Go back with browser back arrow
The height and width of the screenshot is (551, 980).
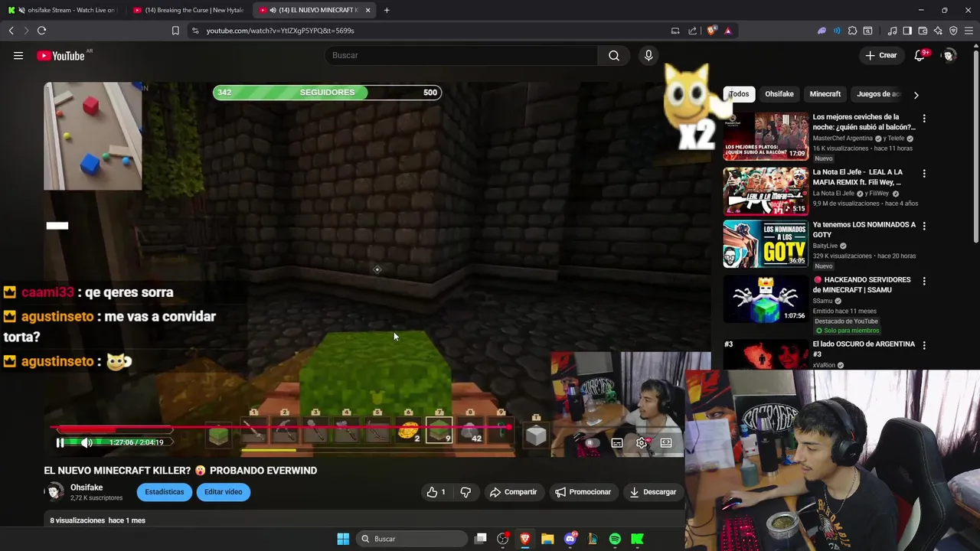tap(11, 31)
